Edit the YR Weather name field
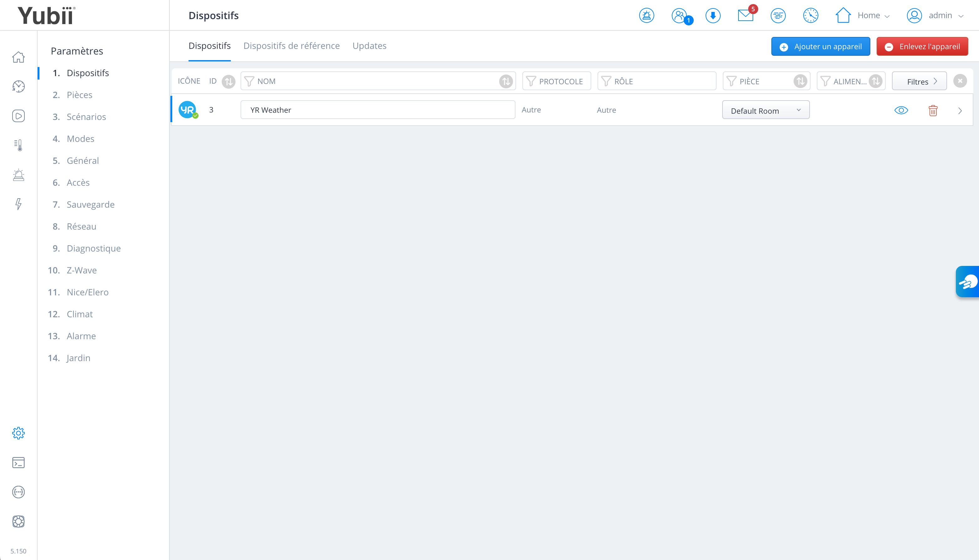Image resolution: width=979 pixels, height=560 pixels. point(378,110)
